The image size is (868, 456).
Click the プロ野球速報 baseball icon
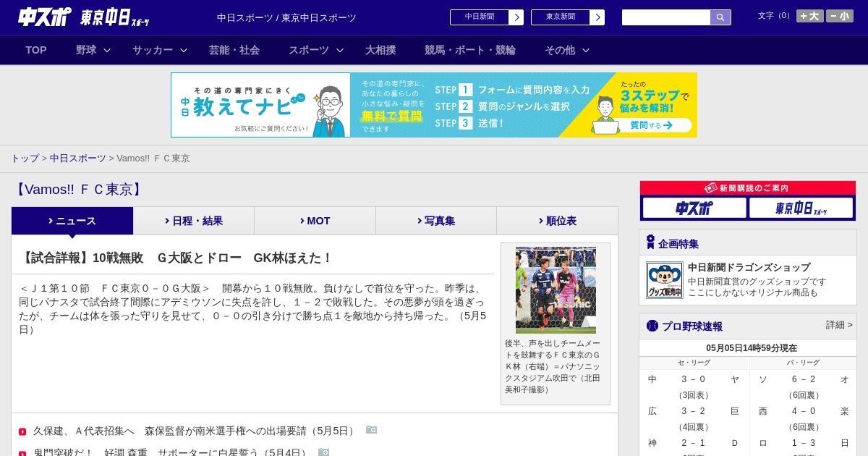coord(652,326)
